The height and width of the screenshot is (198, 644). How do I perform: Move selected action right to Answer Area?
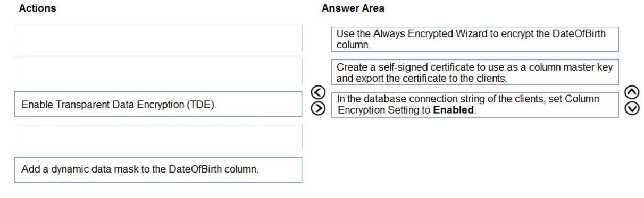[x=317, y=108]
